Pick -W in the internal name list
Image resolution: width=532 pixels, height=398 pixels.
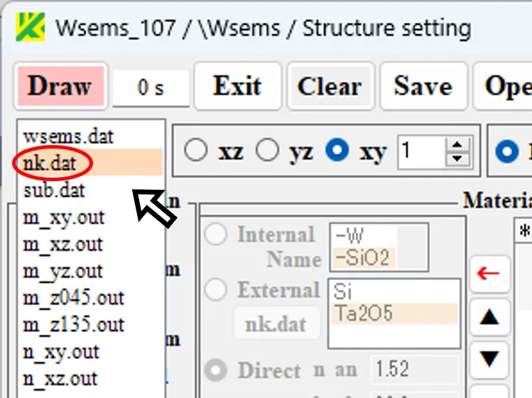click(365, 236)
